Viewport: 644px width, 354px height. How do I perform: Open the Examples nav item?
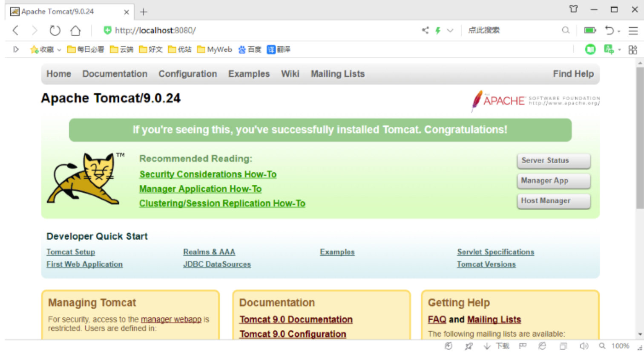click(249, 74)
